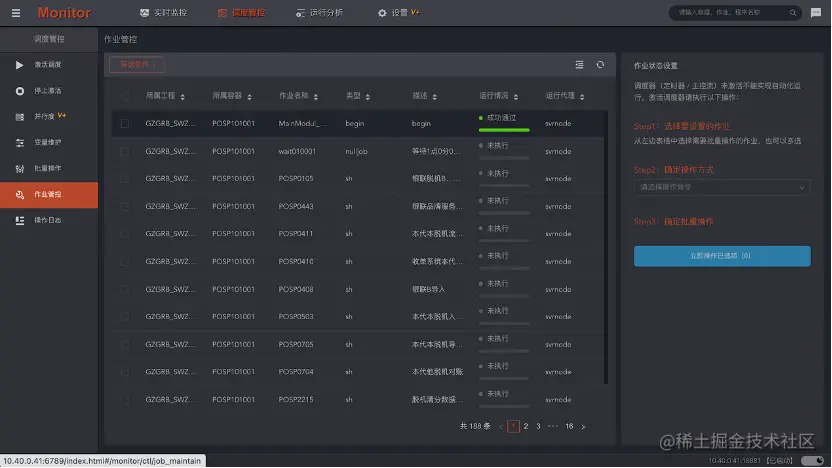
Task: Select current page 1 in pagination
Action: point(513,427)
